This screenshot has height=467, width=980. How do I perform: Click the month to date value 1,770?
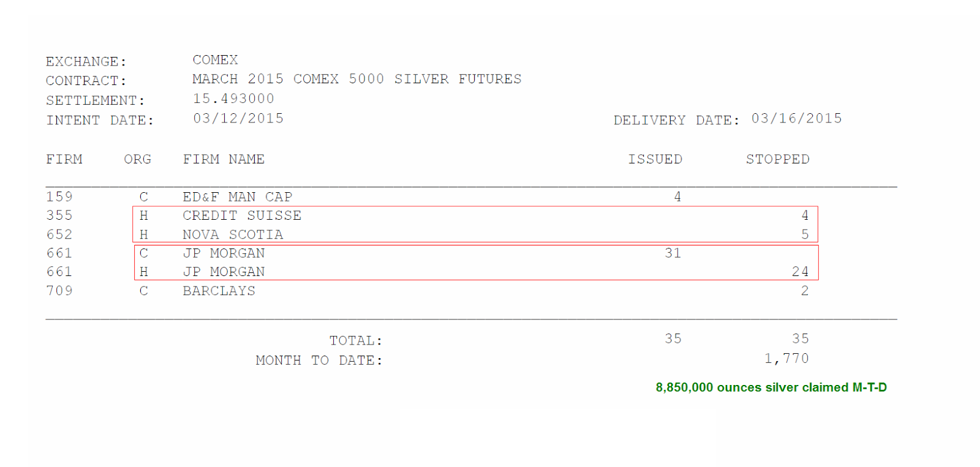[786, 359]
